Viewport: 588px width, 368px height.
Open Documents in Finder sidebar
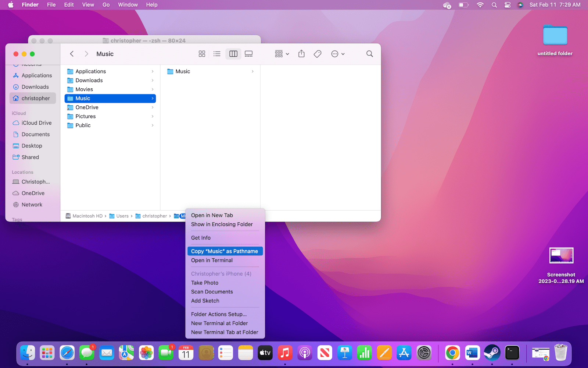pos(33,134)
